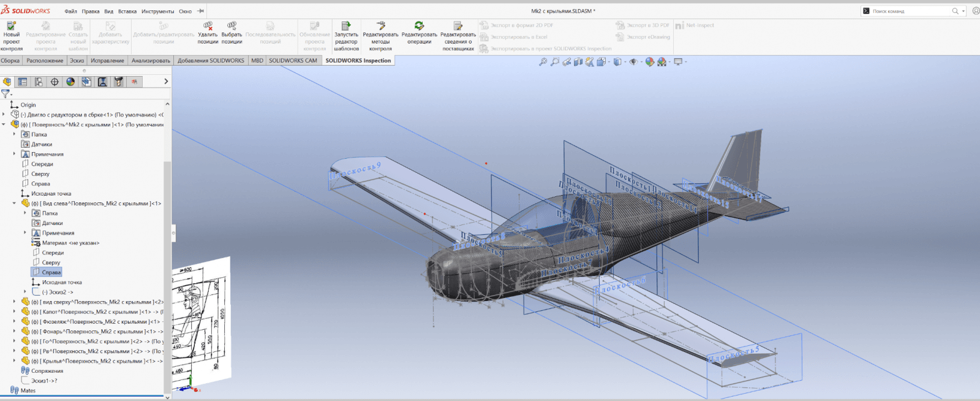Screen dimensions: 980x401
Task: Open the ConfigurationManager tab icon
Action: [39, 82]
